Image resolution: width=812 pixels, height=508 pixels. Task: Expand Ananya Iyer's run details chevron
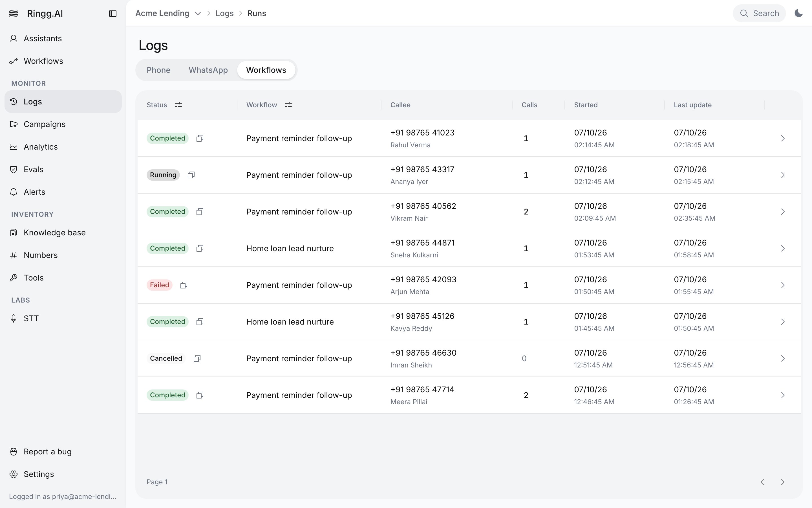tap(782, 175)
